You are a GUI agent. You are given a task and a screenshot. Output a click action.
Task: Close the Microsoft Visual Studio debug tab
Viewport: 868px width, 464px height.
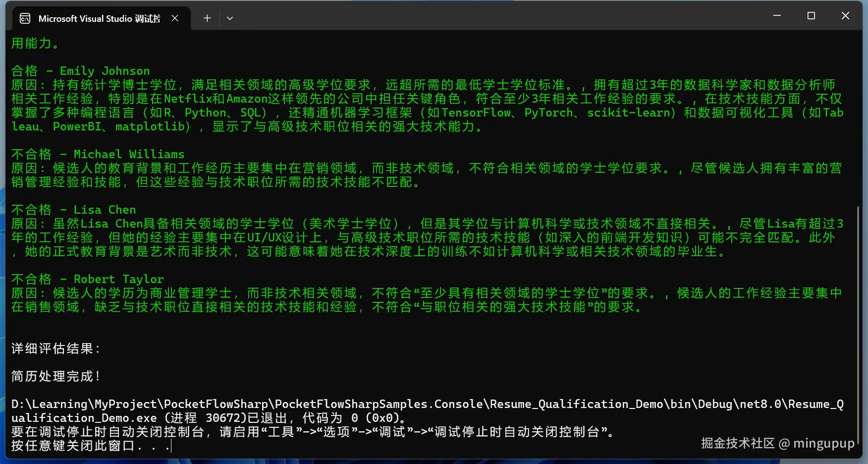(175, 18)
